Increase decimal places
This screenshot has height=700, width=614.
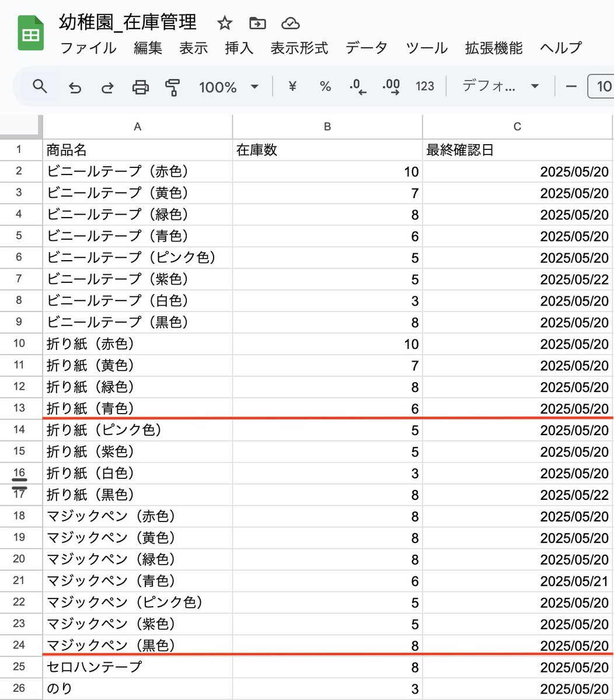coord(391,87)
